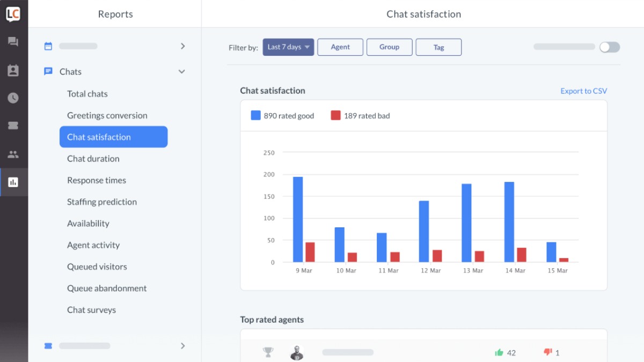Expand the calendar section at the top of Reports

182,46
